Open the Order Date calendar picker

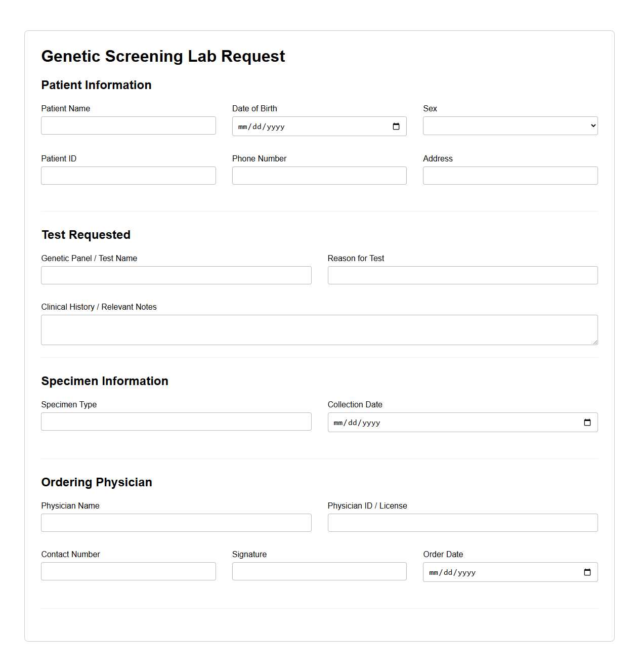(x=587, y=572)
